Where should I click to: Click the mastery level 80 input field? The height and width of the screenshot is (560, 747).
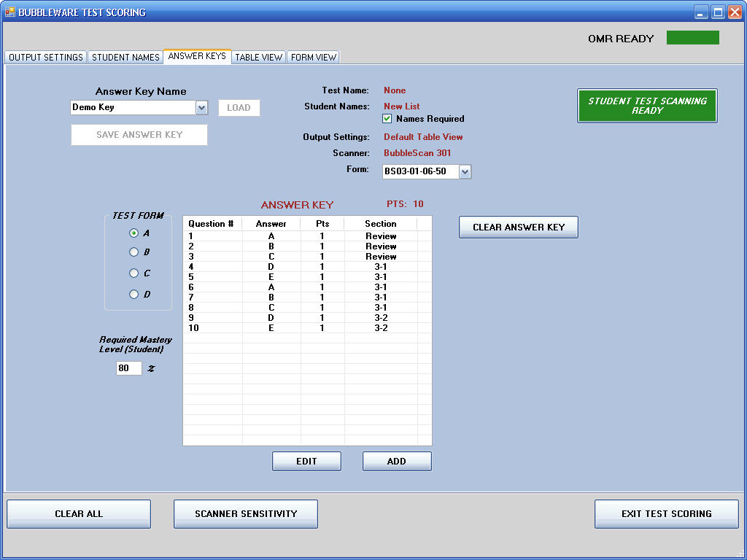pyautogui.click(x=129, y=368)
